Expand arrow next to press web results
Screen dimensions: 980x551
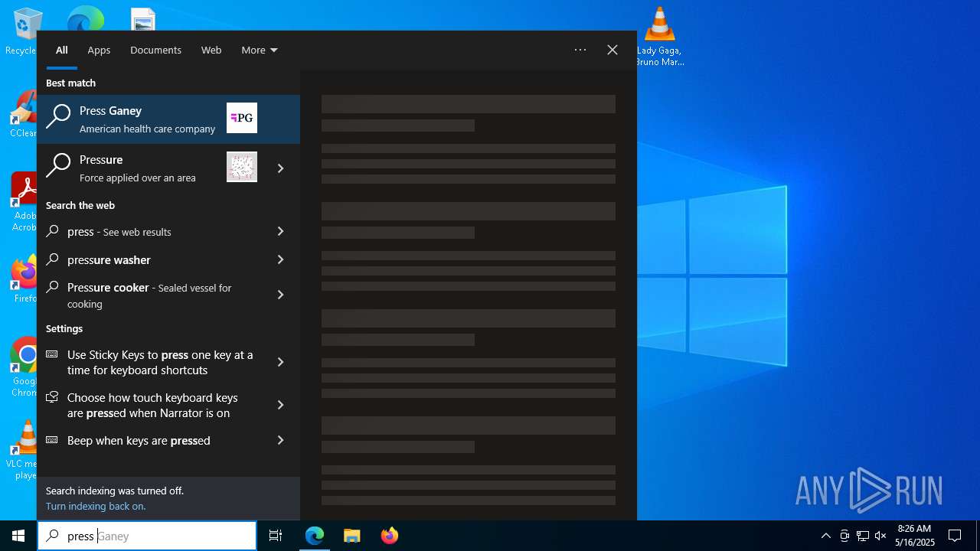(x=280, y=231)
